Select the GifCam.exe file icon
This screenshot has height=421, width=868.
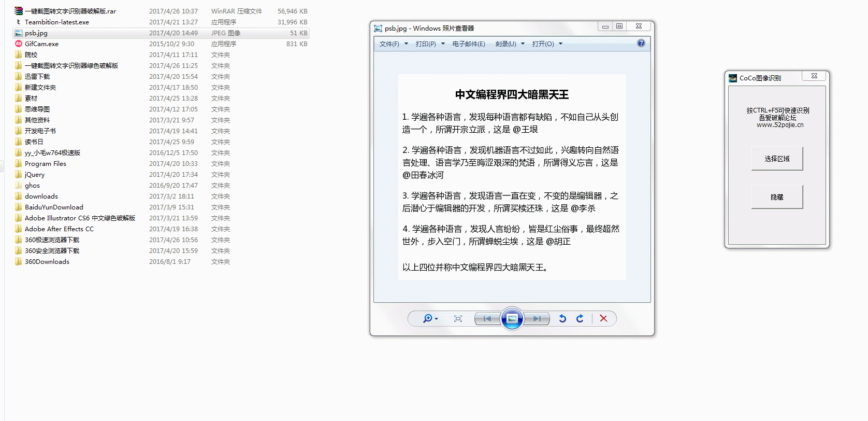[x=19, y=44]
